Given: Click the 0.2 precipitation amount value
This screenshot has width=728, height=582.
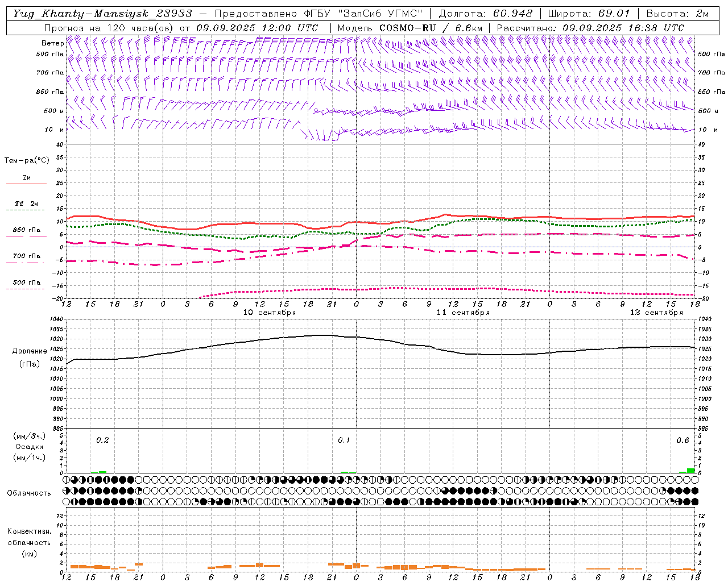Looking at the screenshot, I should [x=102, y=440].
